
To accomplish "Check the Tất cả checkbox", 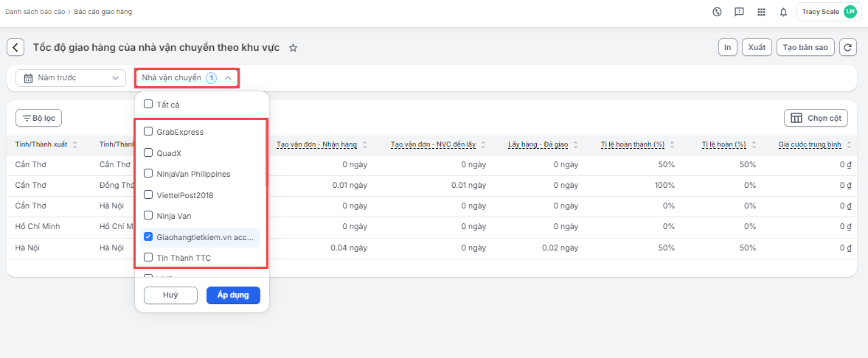I will [148, 104].
